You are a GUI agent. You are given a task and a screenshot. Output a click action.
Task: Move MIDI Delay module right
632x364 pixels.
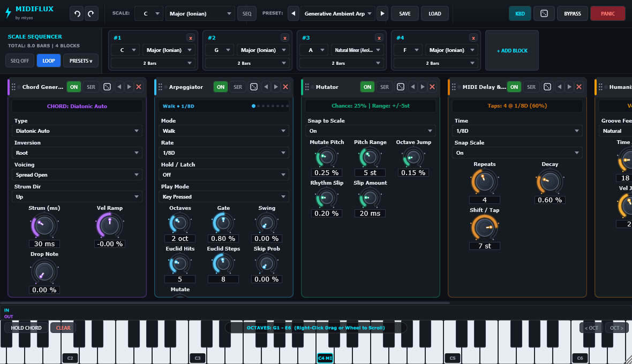pos(569,87)
